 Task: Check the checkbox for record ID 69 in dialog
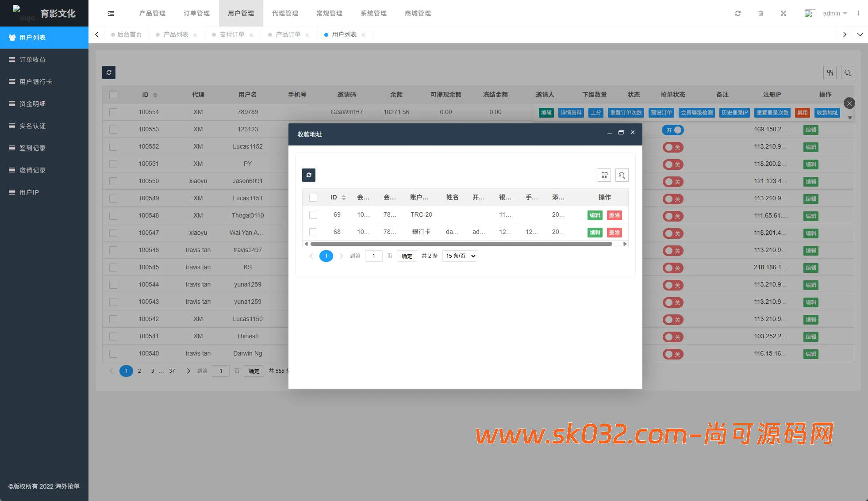(x=313, y=214)
